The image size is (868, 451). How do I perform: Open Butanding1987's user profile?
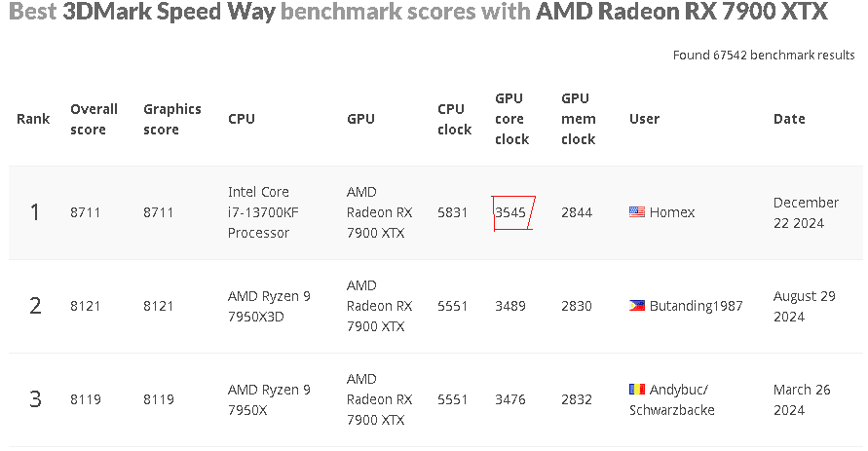tap(696, 306)
